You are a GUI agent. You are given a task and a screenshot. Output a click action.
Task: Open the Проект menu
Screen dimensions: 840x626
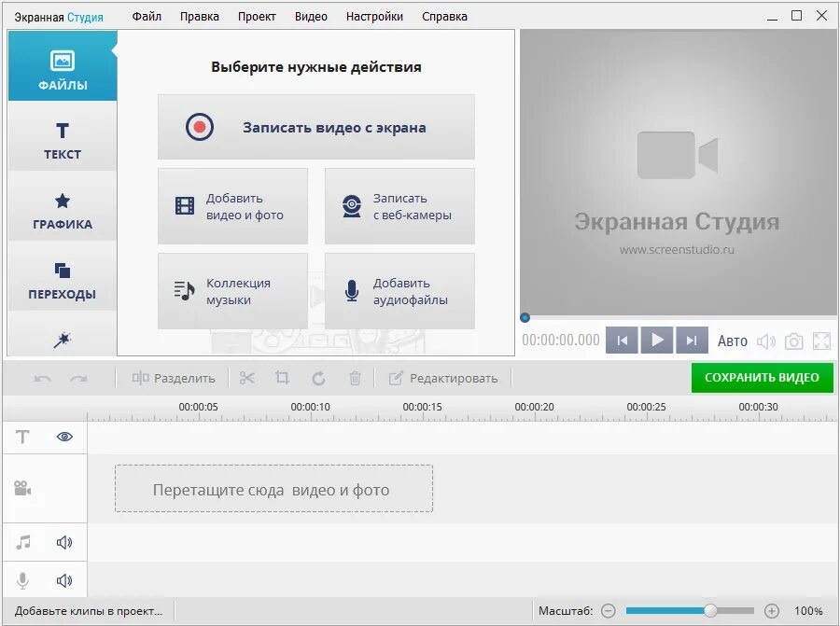[257, 17]
